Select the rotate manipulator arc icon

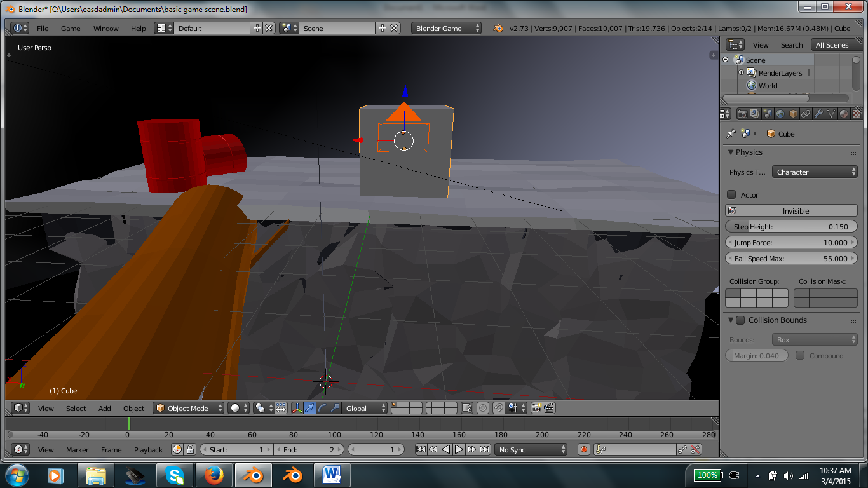(322, 408)
